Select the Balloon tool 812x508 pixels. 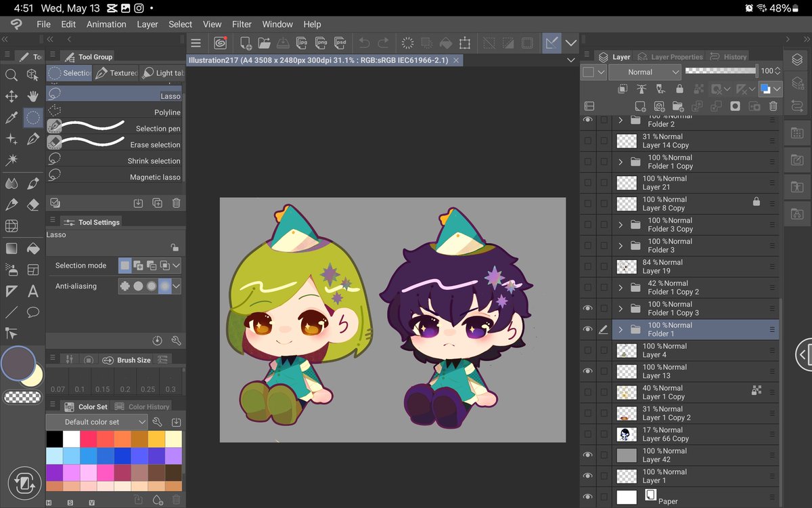coord(33,312)
